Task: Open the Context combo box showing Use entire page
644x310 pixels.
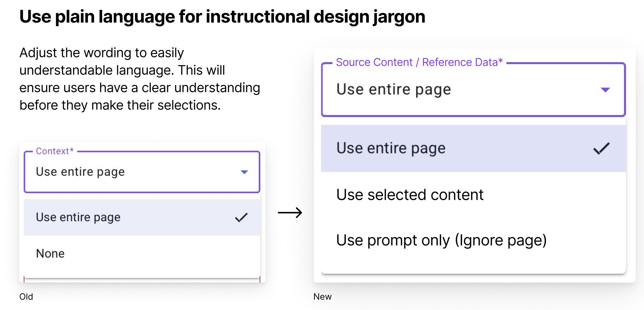Action: [129, 172]
